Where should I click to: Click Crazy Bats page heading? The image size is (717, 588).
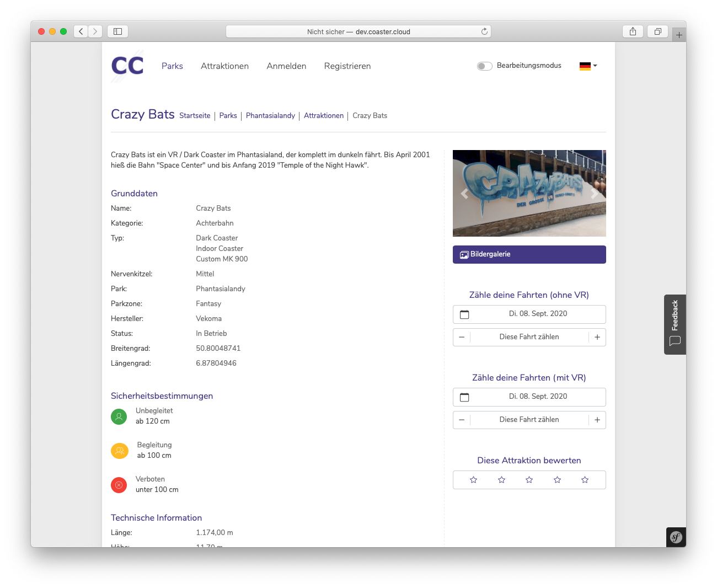pyautogui.click(x=143, y=114)
